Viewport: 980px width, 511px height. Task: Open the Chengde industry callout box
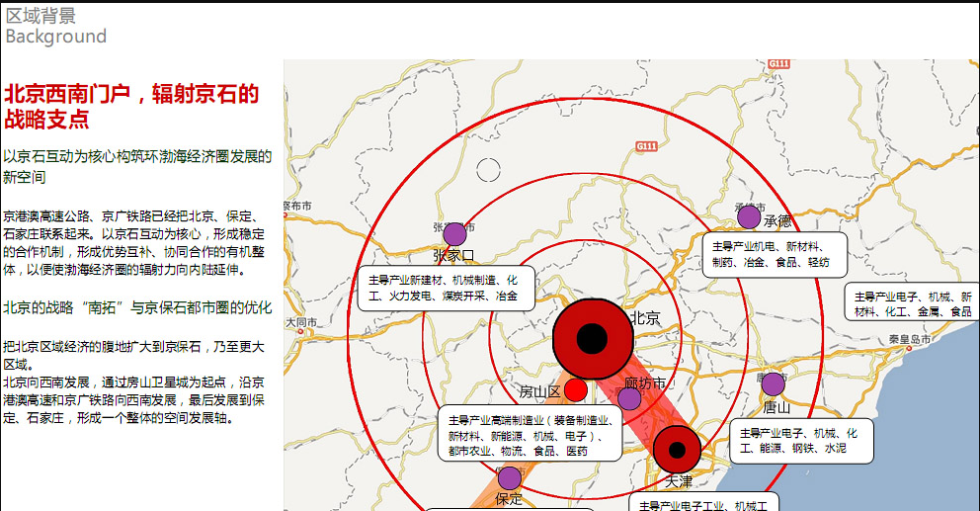(774, 254)
